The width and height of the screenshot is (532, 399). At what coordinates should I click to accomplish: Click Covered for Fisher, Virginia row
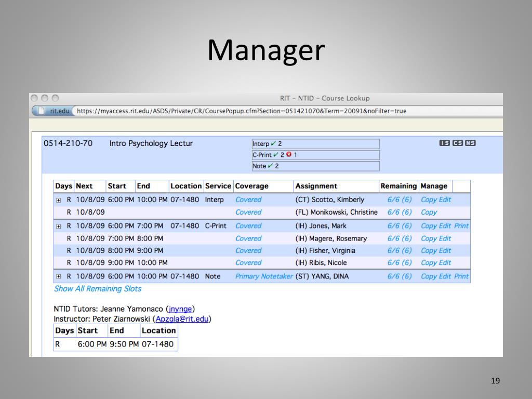click(248, 251)
